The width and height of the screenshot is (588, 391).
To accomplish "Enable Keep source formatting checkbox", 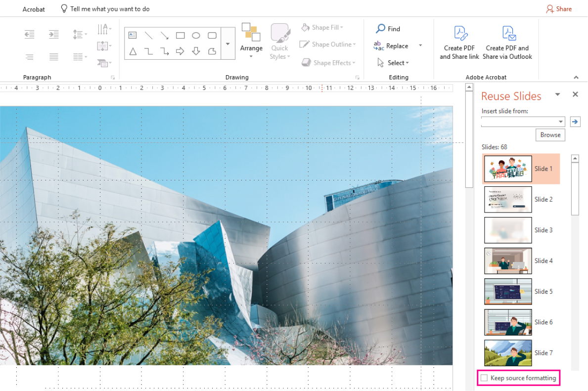I will pyautogui.click(x=484, y=378).
